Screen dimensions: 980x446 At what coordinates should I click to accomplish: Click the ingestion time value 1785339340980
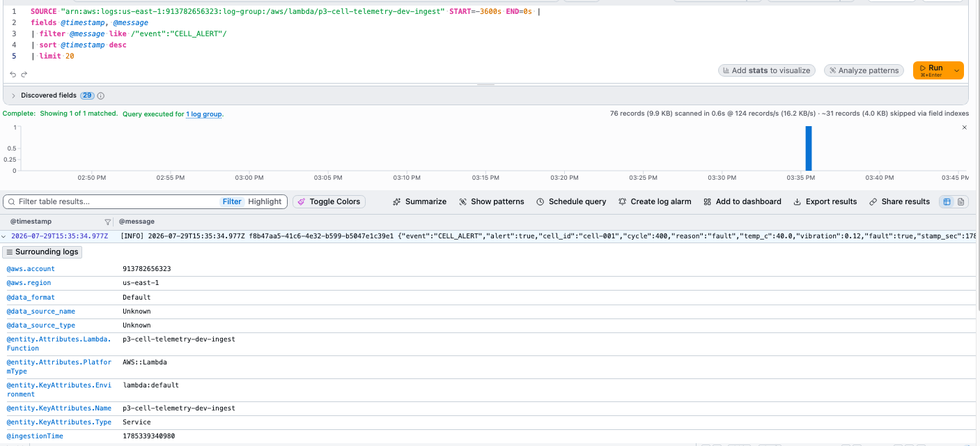[149, 436]
